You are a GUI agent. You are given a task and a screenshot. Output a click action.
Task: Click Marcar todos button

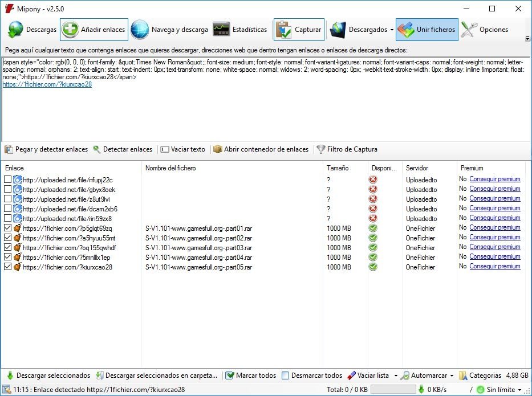[x=251, y=375]
